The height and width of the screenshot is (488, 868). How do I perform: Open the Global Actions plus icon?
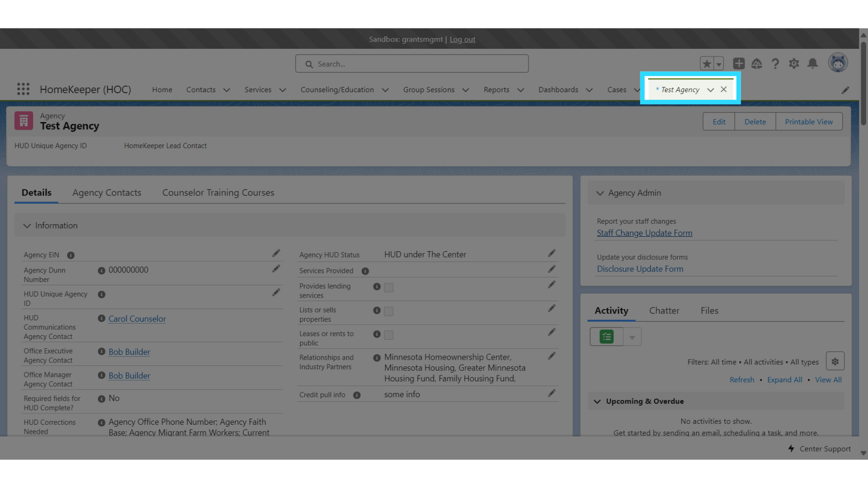(x=739, y=64)
